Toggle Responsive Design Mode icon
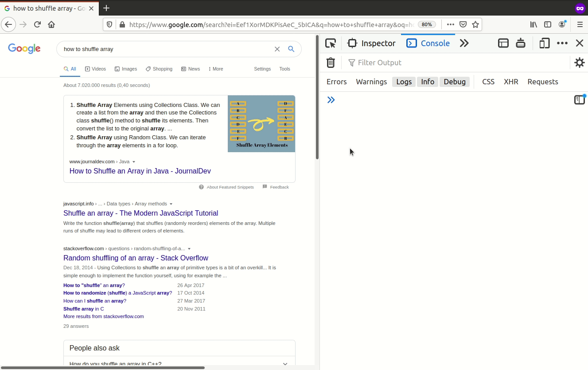588x370 pixels. pyautogui.click(x=544, y=43)
